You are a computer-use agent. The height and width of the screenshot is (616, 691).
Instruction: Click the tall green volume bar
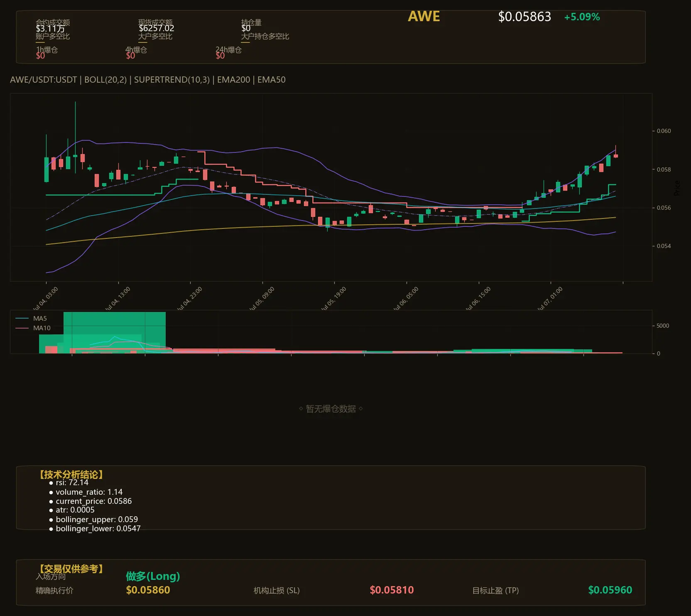[115, 333]
